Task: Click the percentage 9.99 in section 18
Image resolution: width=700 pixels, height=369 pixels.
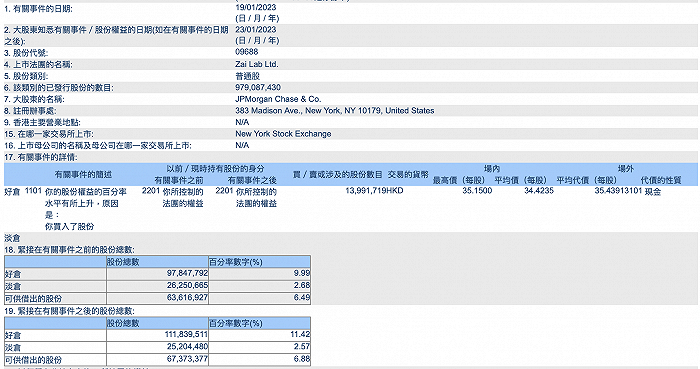Action: coord(302,273)
